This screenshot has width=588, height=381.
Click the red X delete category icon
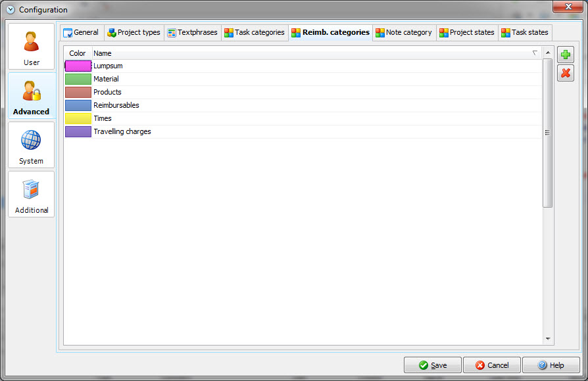566,73
